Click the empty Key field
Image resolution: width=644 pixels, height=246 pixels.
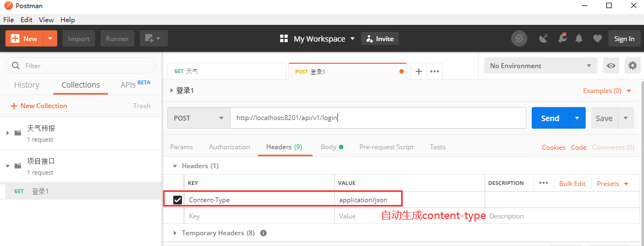coord(260,216)
